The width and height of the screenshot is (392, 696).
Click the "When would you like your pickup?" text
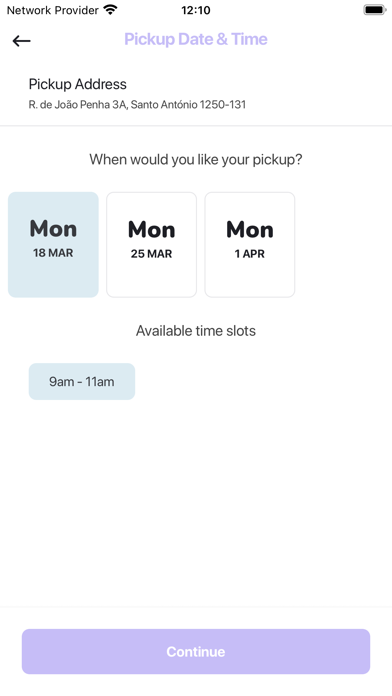(x=196, y=159)
